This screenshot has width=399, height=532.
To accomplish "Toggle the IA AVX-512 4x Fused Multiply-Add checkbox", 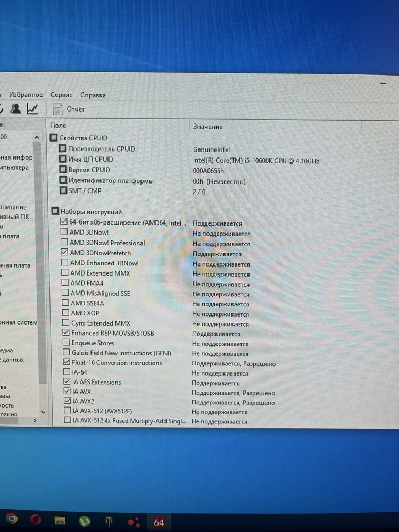I will (x=68, y=420).
